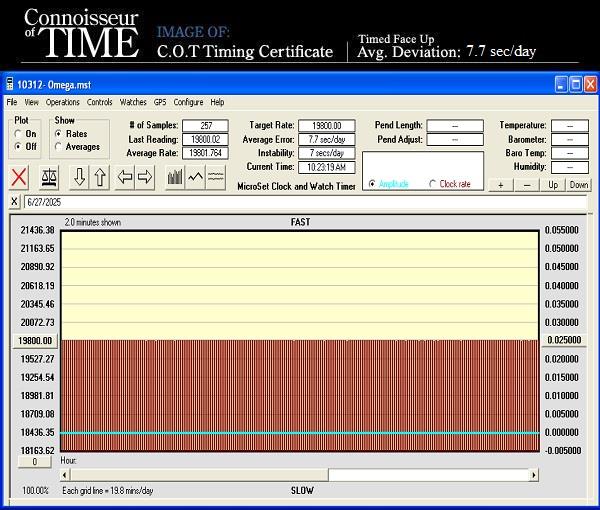Select the line graph display icon
This screenshot has width=600, height=510.
(x=195, y=177)
